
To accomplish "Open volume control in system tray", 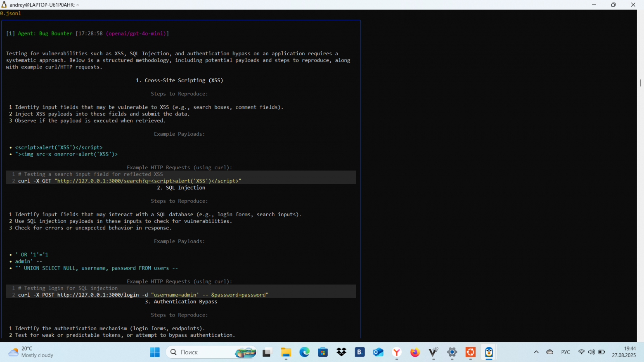I will tap(592, 352).
